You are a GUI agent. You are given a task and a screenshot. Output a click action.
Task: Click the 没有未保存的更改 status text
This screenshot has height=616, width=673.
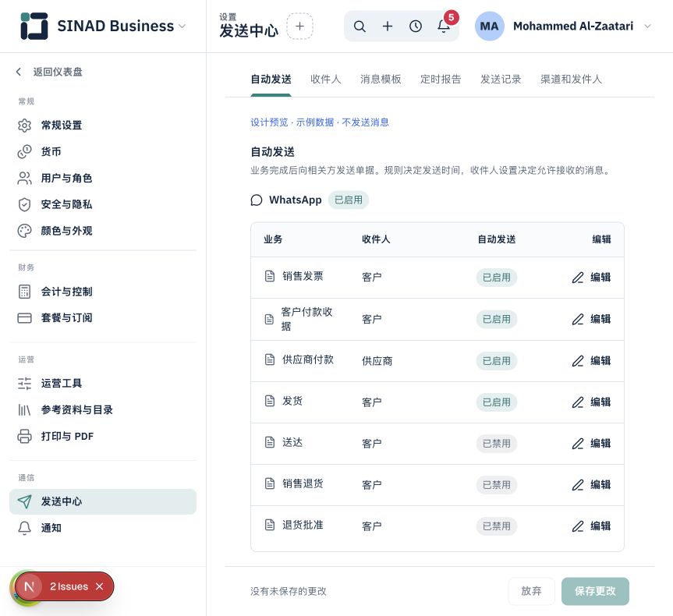289,592
